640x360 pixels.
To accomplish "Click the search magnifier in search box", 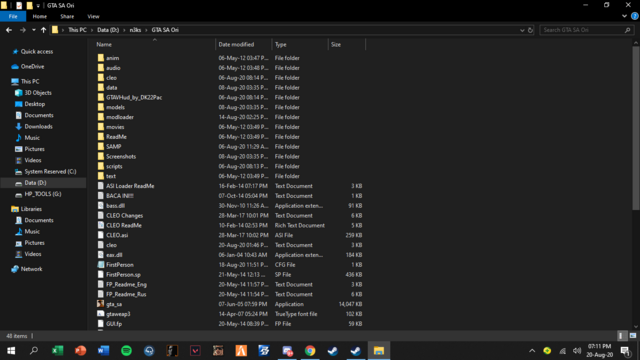I will pyautogui.click(x=628, y=30).
